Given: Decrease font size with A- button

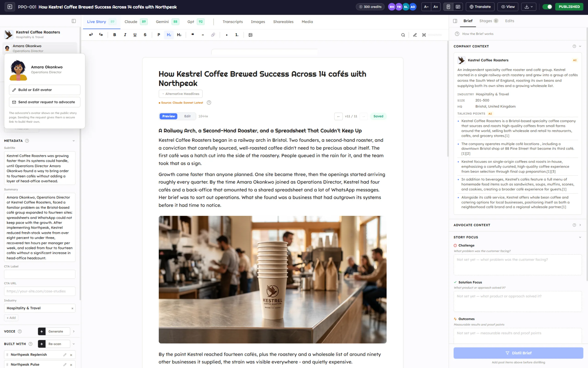Looking at the screenshot, I should pos(426,7).
